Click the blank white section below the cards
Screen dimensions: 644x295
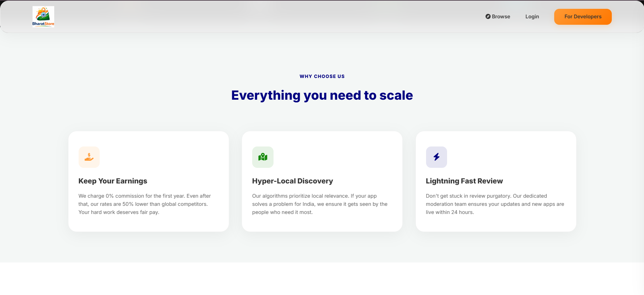click(x=322, y=279)
